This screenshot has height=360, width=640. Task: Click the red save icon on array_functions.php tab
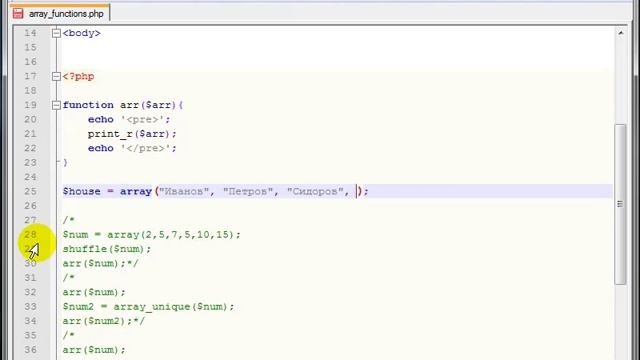click(18, 13)
